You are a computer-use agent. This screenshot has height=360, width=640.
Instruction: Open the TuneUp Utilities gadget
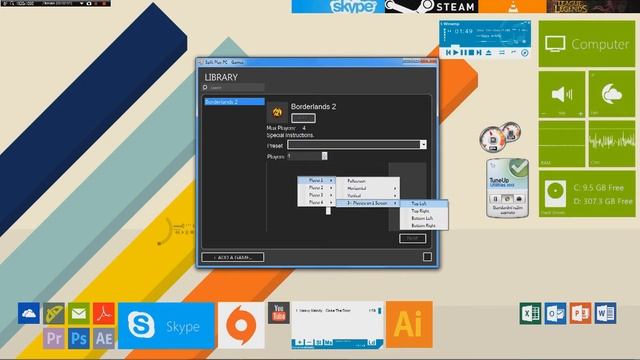(507, 188)
